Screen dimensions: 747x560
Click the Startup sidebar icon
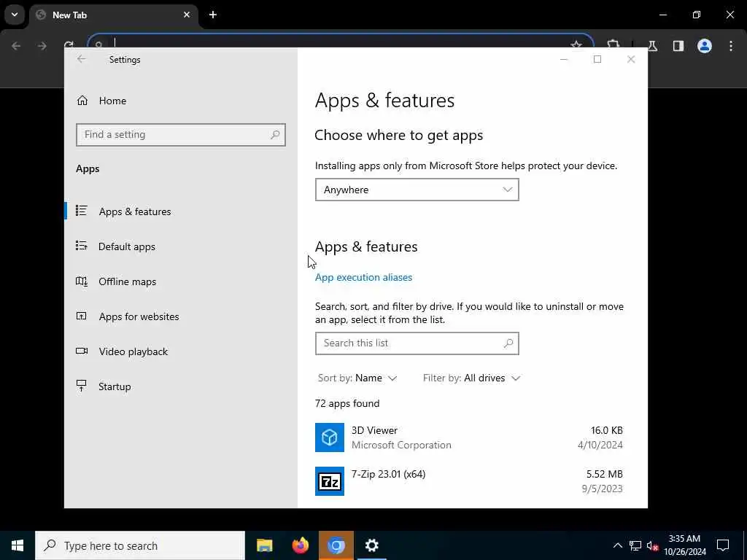(x=82, y=386)
